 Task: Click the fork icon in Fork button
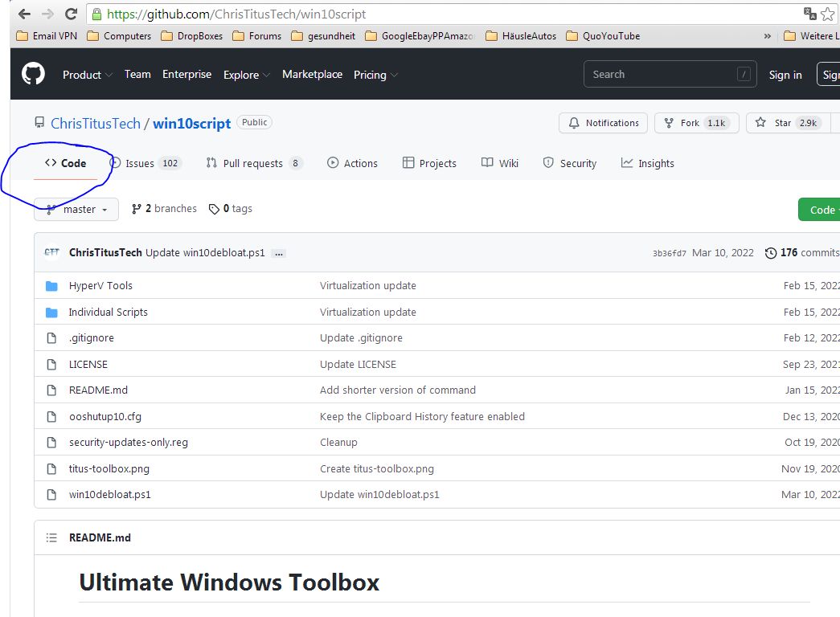click(x=669, y=123)
